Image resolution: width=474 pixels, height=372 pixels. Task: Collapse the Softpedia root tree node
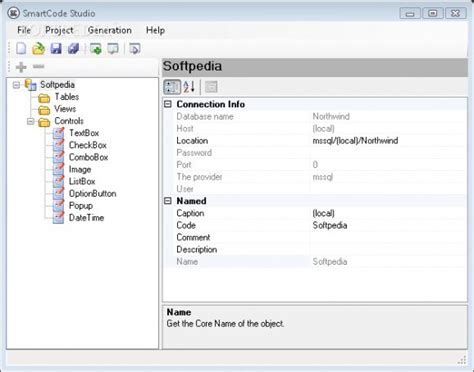point(16,85)
